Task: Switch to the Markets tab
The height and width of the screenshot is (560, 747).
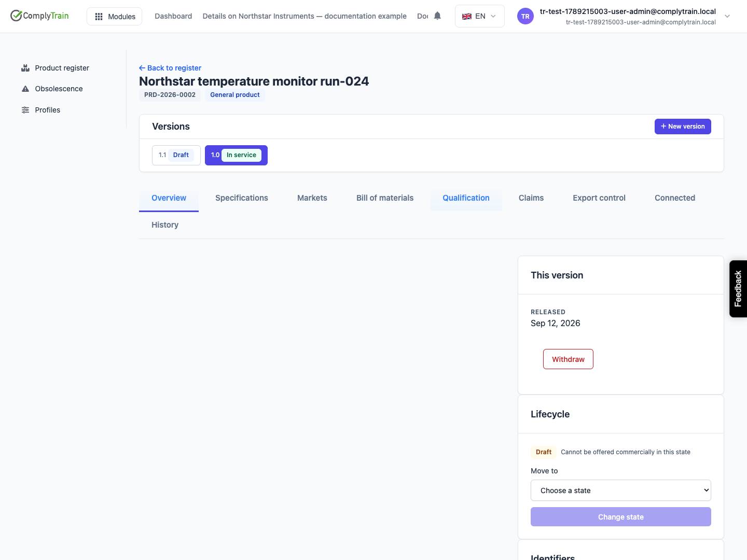Action: 312,198
